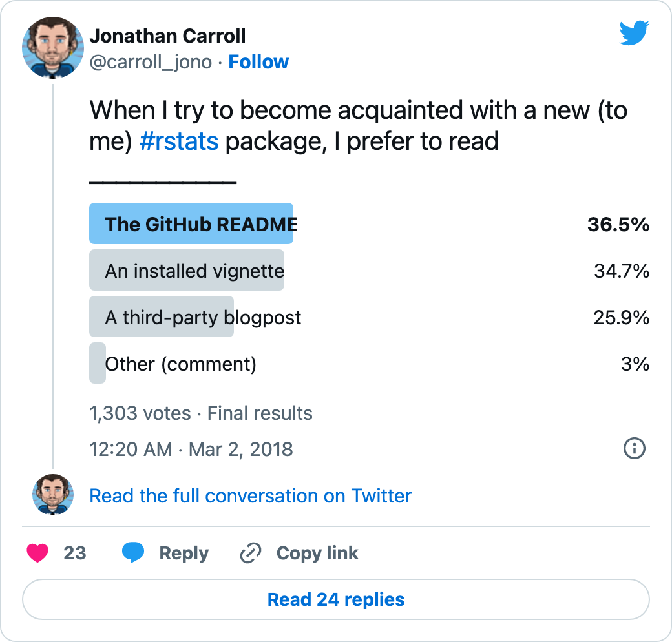The width and height of the screenshot is (672, 642).
Task: Click the blue speech bubble reply icon
Action: click(133, 552)
